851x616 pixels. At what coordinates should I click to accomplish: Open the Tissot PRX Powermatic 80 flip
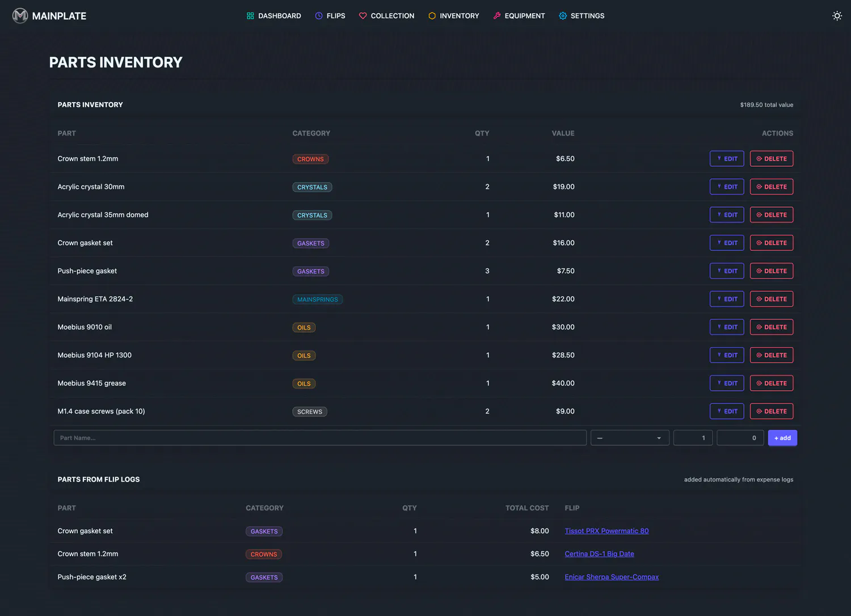[x=606, y=531]
